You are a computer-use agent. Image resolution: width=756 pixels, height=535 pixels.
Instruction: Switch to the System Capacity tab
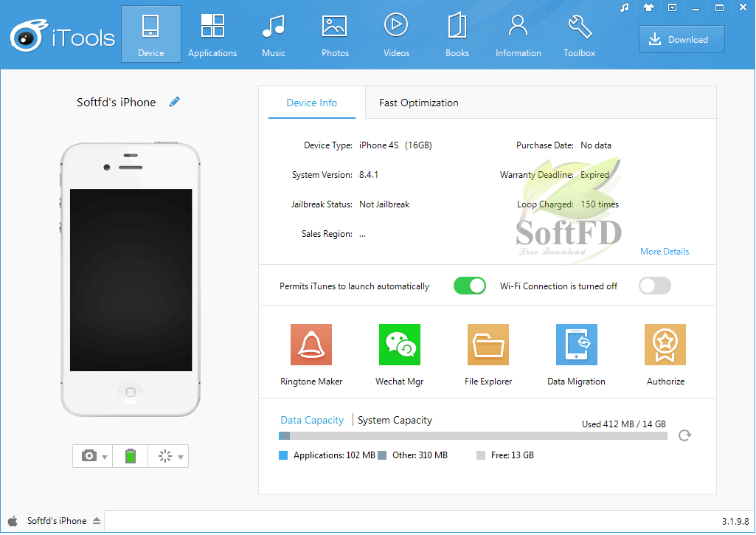[395, 420]
